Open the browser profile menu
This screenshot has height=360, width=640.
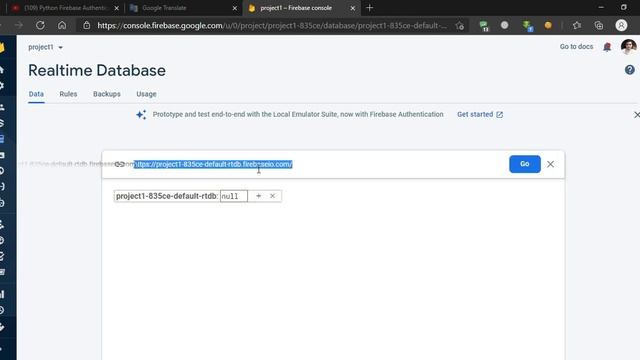click(621, 25)
